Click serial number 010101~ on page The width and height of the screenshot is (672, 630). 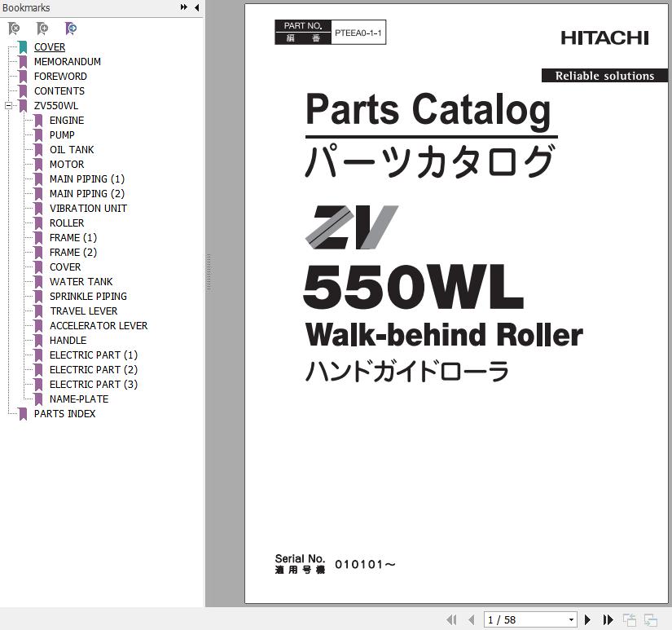point(365,564)
